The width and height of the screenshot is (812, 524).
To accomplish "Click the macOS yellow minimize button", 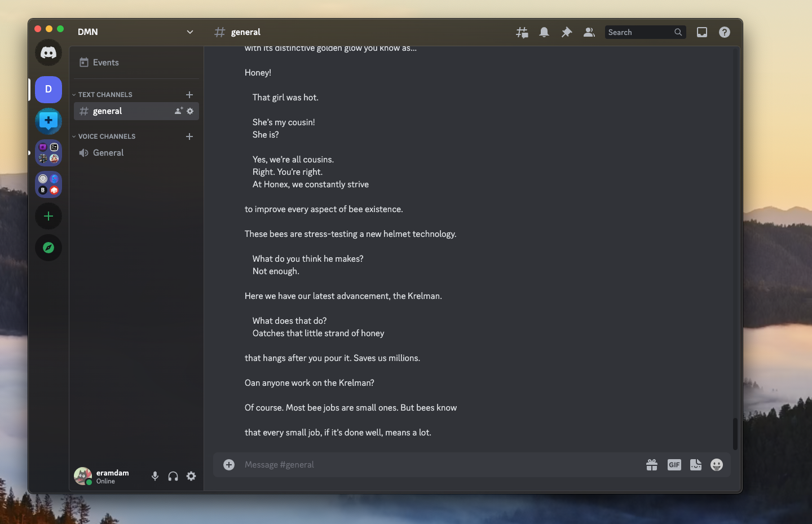I will coord(49,29).
